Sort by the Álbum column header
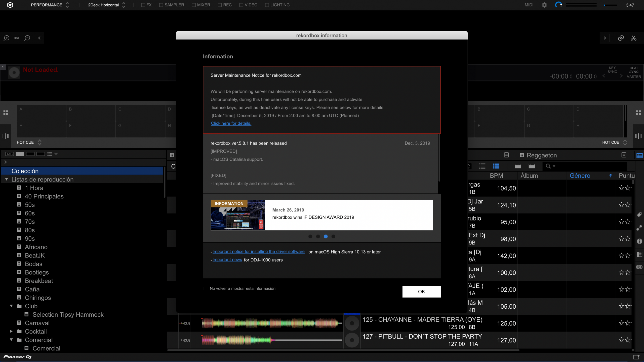Screen dimensions: 644x362 [x=542, y=175]
